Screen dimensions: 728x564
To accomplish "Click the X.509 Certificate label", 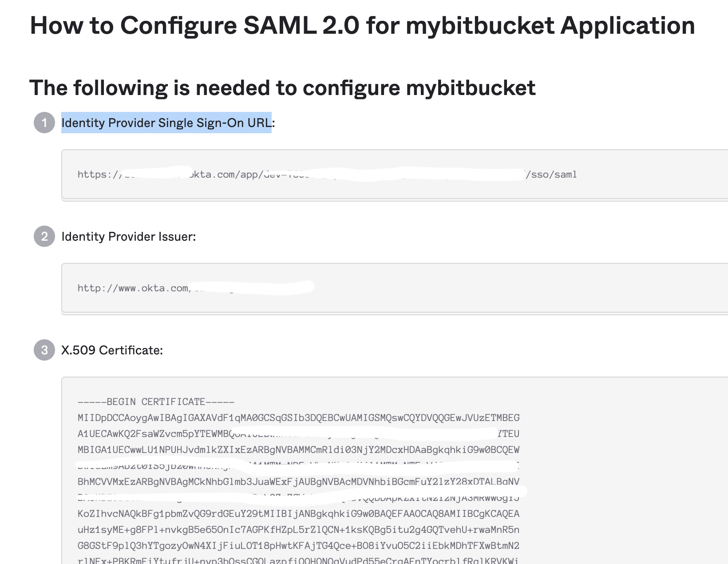I will [x=112, y=350].
